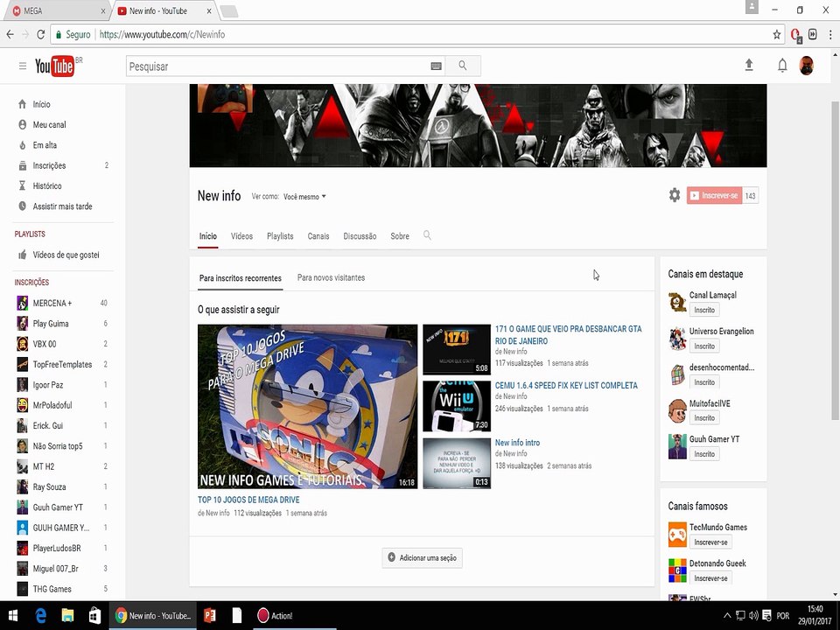This screenshot has height=630, width=840.
Task: Click the YouTube logo
Action: (55, 66)
